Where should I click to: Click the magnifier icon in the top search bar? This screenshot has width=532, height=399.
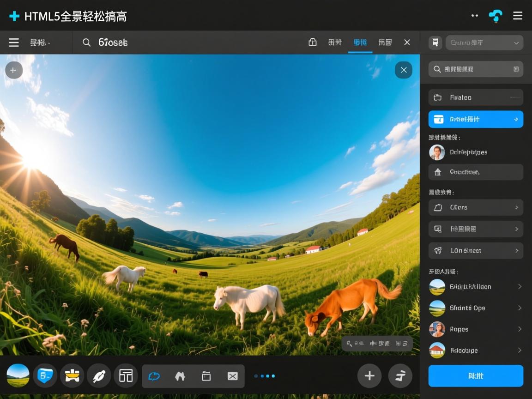(86, 42)
